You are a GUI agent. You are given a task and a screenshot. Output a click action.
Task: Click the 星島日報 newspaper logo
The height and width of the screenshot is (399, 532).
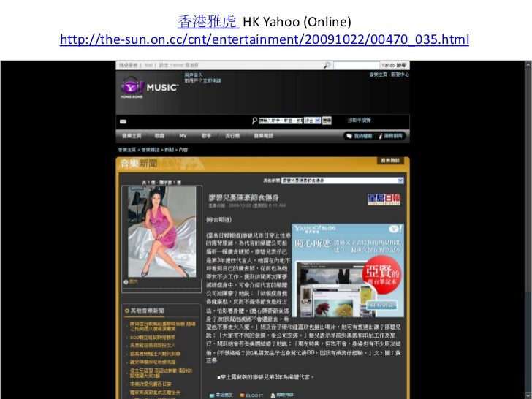[x=384, y=199]
